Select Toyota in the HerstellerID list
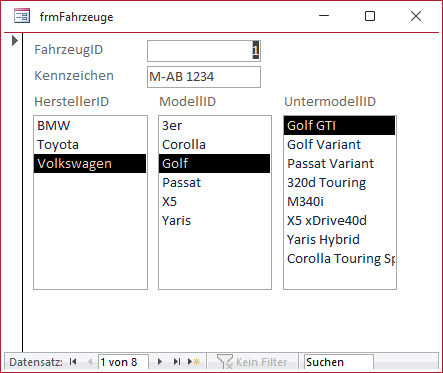The width and height of the screenshot is (443, 373). 90,145
